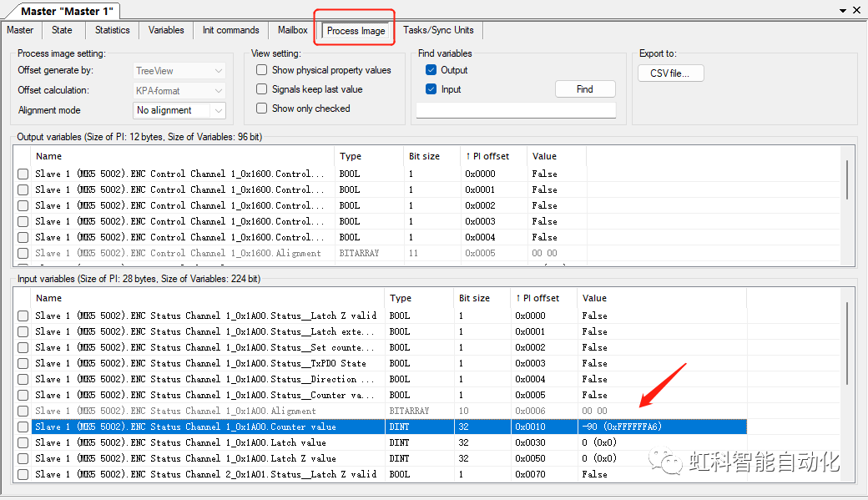Screen dimensions: 868x500
Task: Open the Tasks/Sync Units tab
Action: 438,30
